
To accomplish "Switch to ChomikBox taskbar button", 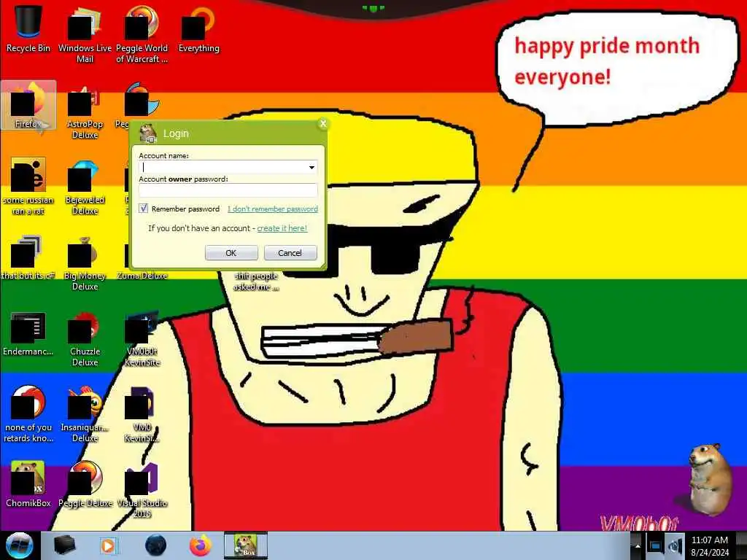I will [246, 545].
